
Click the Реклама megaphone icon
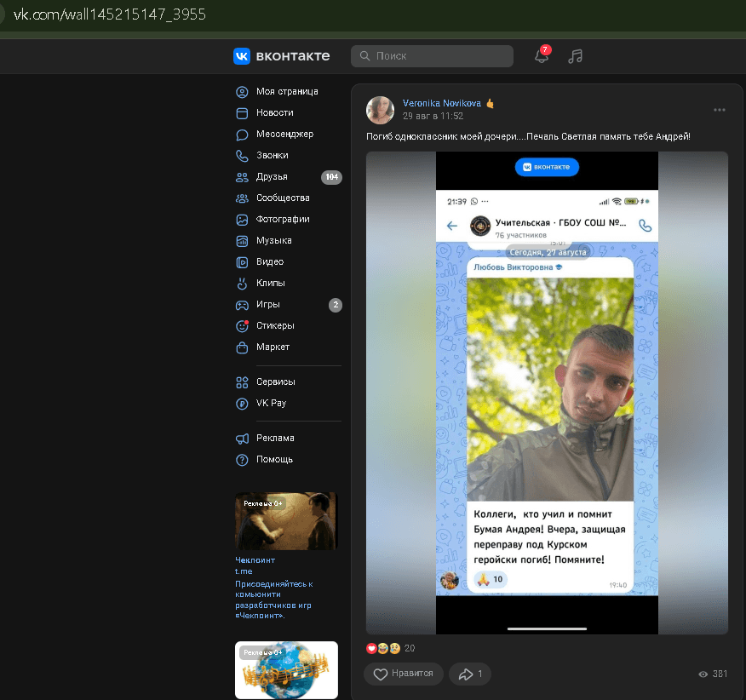(242, 439)
